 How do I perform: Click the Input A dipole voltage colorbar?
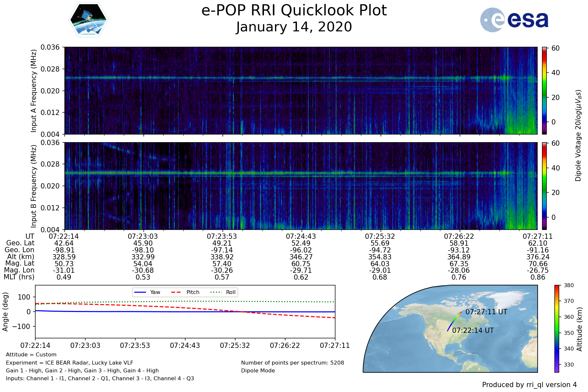tap(544, 90)
